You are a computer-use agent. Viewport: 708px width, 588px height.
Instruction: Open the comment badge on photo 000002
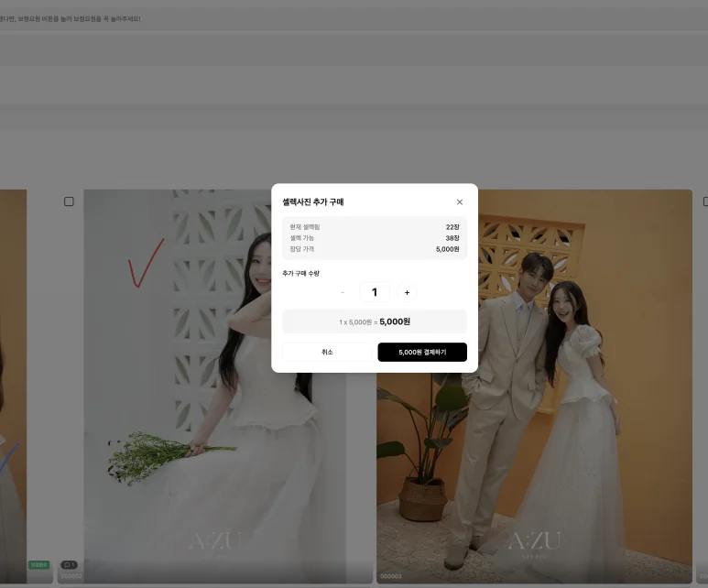(69, 565)
